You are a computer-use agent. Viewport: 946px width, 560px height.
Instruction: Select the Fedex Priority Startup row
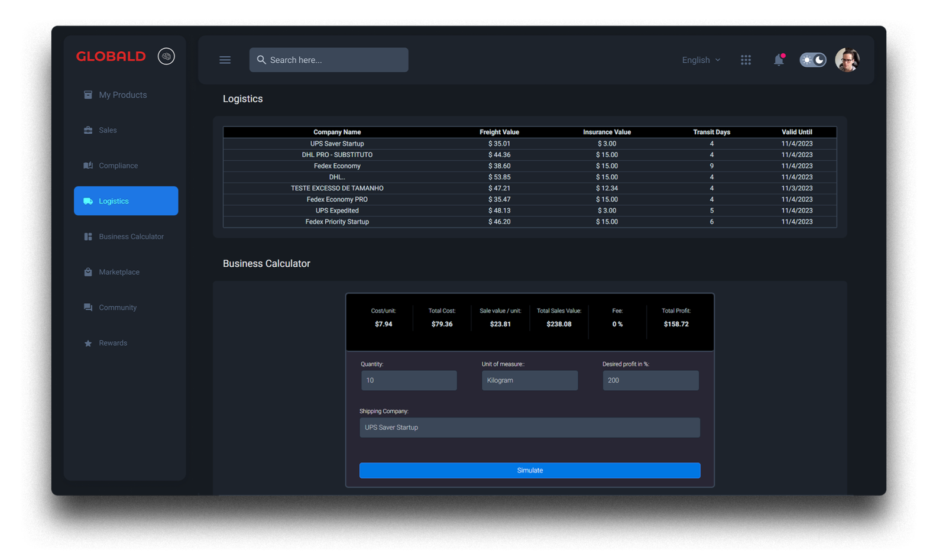pos(530,222)
